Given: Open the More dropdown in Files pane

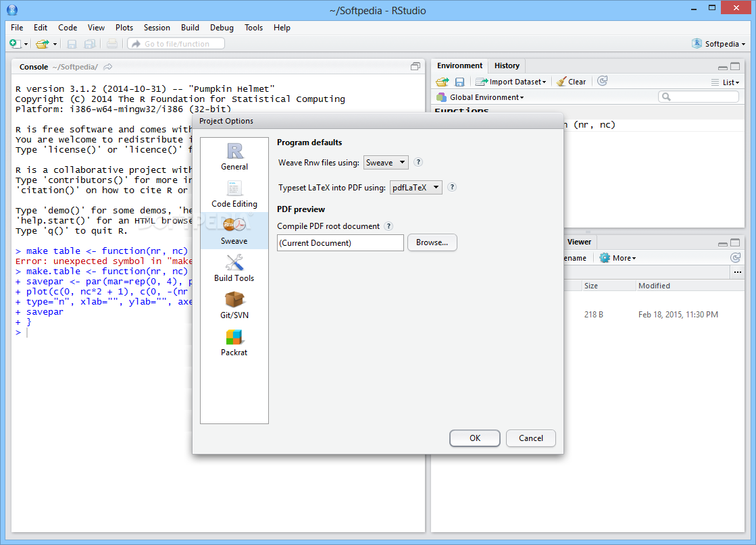Looking at the screenshot, I should (618, 258).
